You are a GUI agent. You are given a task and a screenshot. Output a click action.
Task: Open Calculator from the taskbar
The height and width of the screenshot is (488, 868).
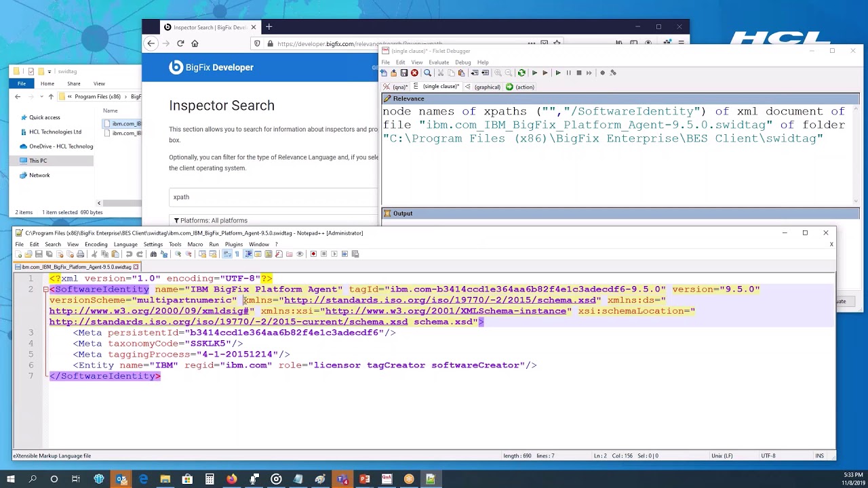coord(210,479)
